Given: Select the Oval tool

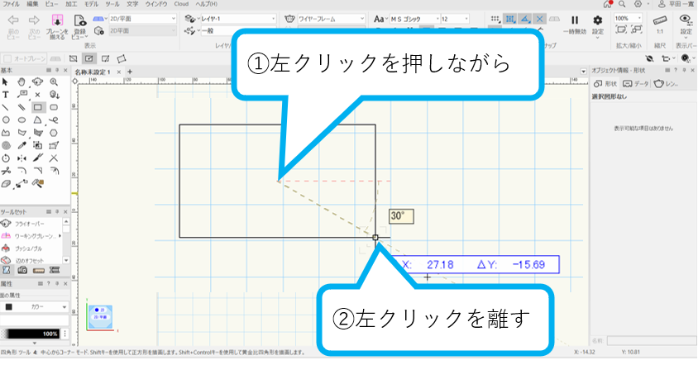Looking at the screenshot, I should coord(21,120).
